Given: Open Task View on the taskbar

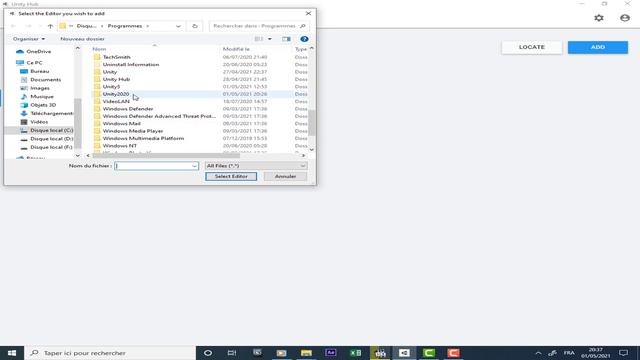Looking at the screenshot, I should click(232, 353).
